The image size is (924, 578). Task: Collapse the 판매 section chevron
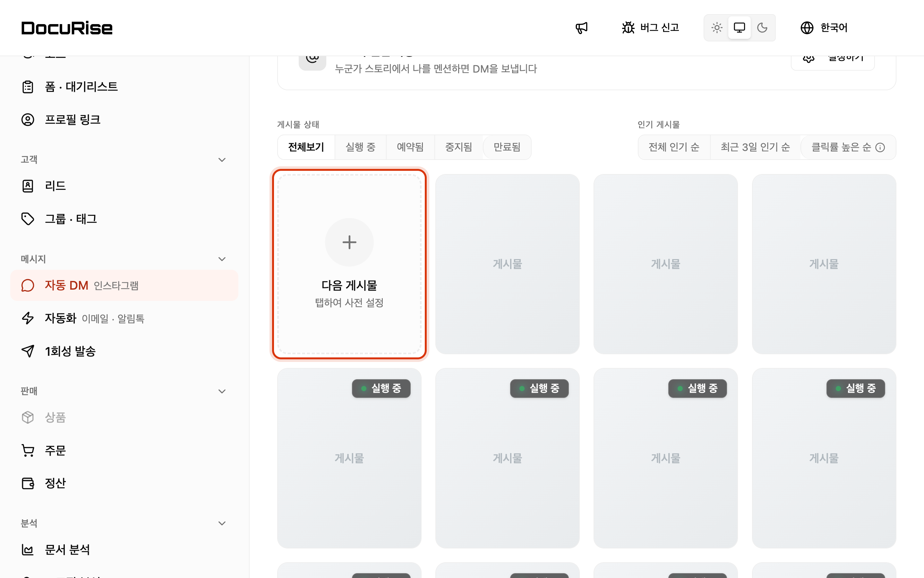(x=222, y=391)
